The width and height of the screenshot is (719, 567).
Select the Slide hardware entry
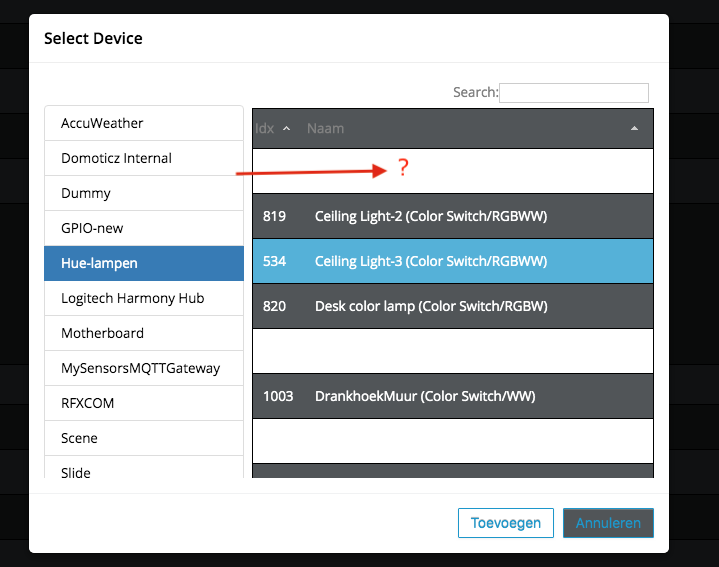pos(144,468)
